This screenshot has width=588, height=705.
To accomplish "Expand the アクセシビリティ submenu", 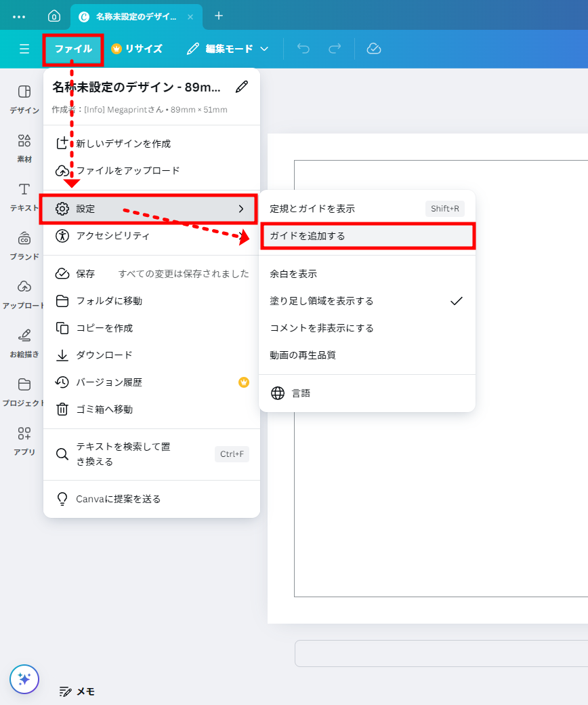I will [x=152, y=236].
